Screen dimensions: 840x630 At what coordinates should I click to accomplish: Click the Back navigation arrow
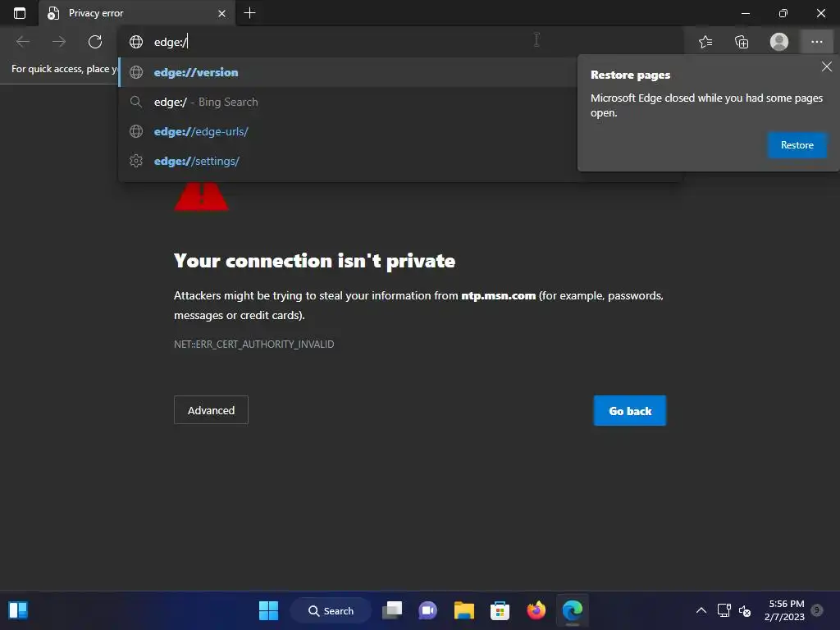pyautogui.click(x=22, y=41)
